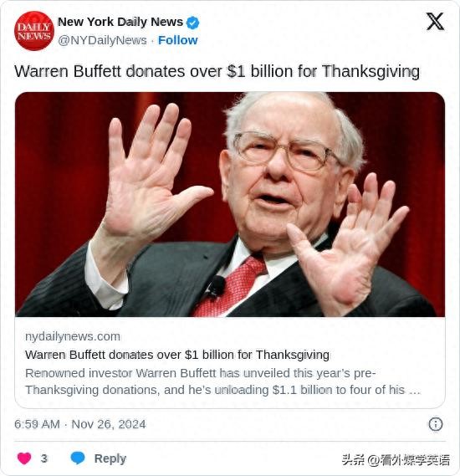Screen dimensions: 460x476
Task: Open the Warren Buffett article photo
Action: (230, 204)
